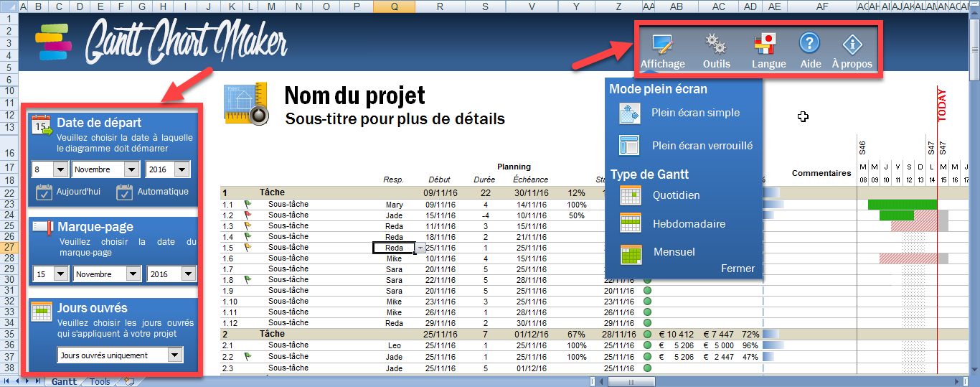This screenshot has width=980, height=387.
Task: Select cell with Reda in row 27
Action: (x=394, y=248)
